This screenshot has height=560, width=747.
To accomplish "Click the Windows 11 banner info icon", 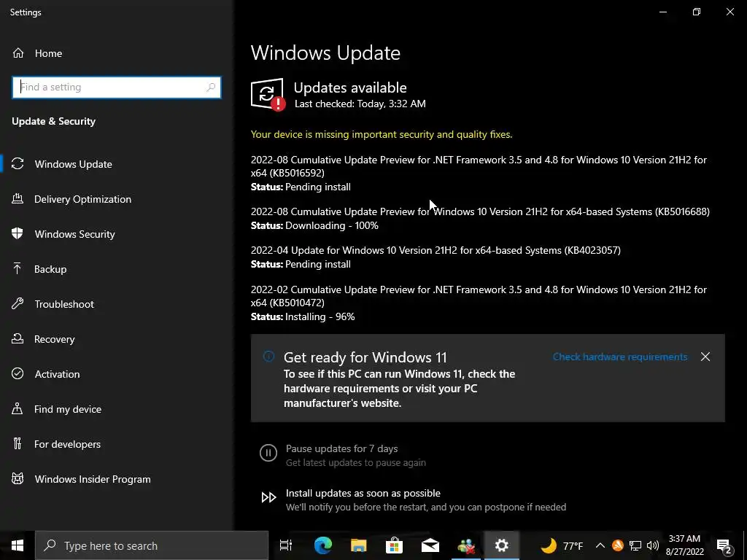I will click(268, 356).
